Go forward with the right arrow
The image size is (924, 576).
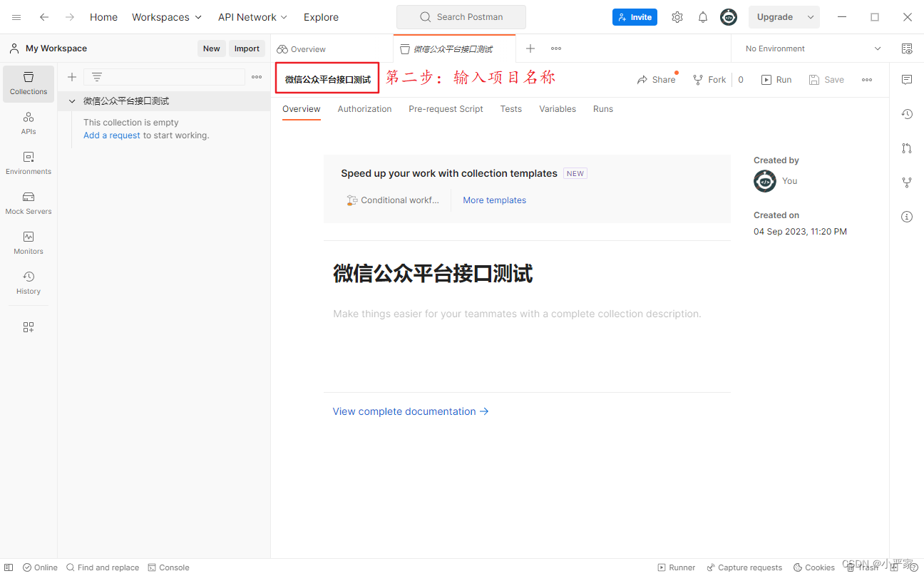tap(70, 17)
